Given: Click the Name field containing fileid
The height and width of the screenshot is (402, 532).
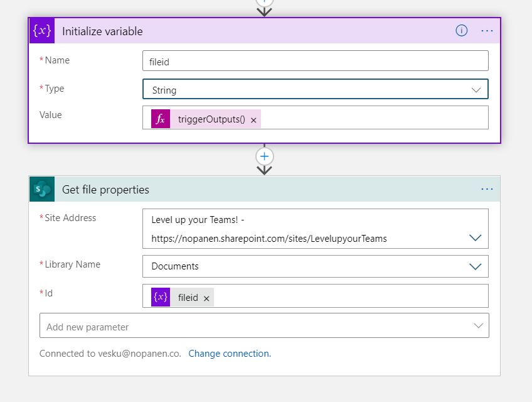Looking at the screenshot, I should [315, 61].
